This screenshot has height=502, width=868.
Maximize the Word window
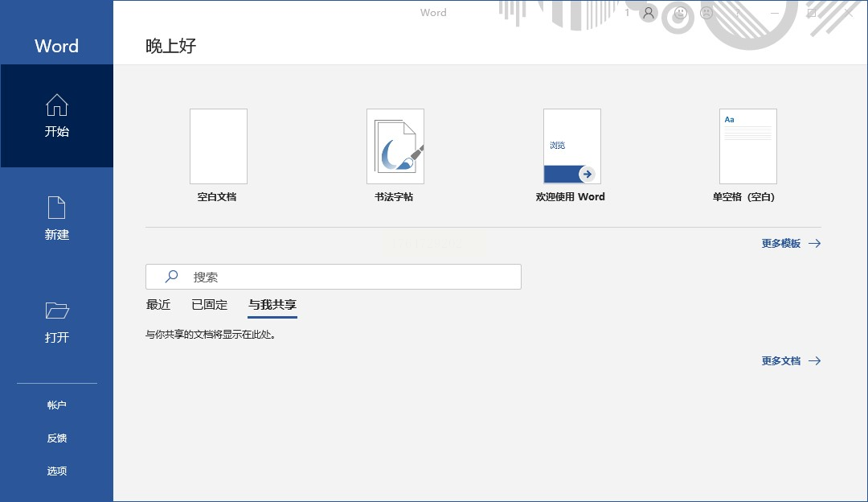[812, 13]
